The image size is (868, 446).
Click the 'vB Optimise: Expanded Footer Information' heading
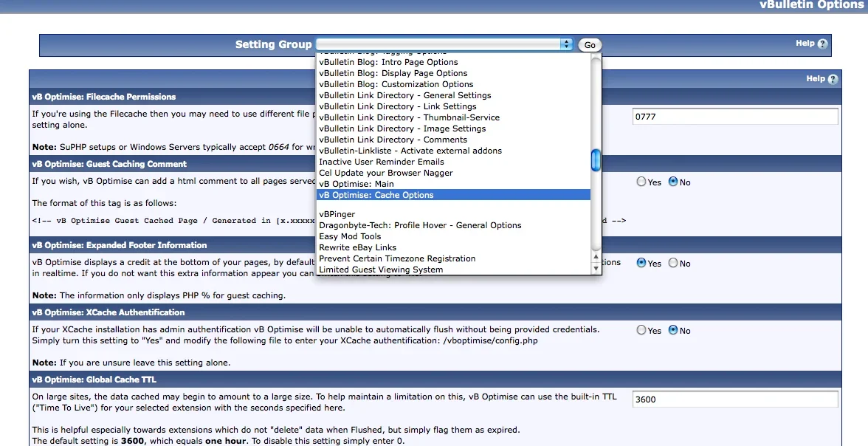pos(119,245)
